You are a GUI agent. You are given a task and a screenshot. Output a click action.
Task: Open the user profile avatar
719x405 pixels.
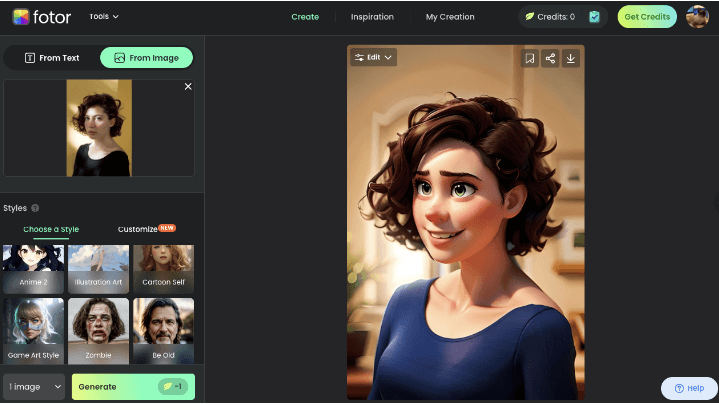click(x=697, y=16)
